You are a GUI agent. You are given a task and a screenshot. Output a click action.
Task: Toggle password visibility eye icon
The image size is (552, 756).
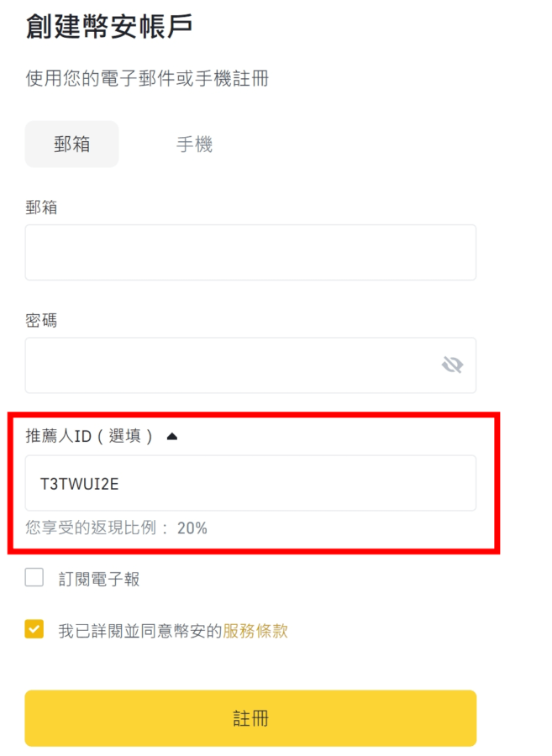click(452, 365)
